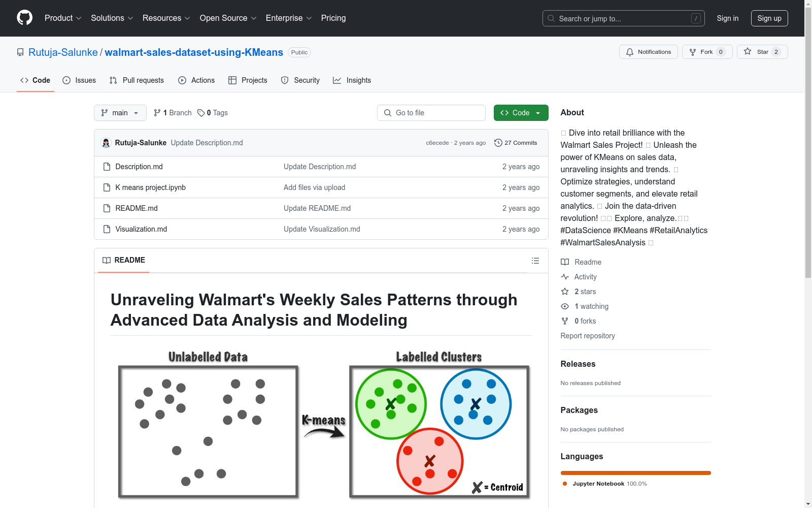The height and width of the screenshot is (508, 812).
Task: Open the Visualization.md file
Action: point(141,229)
